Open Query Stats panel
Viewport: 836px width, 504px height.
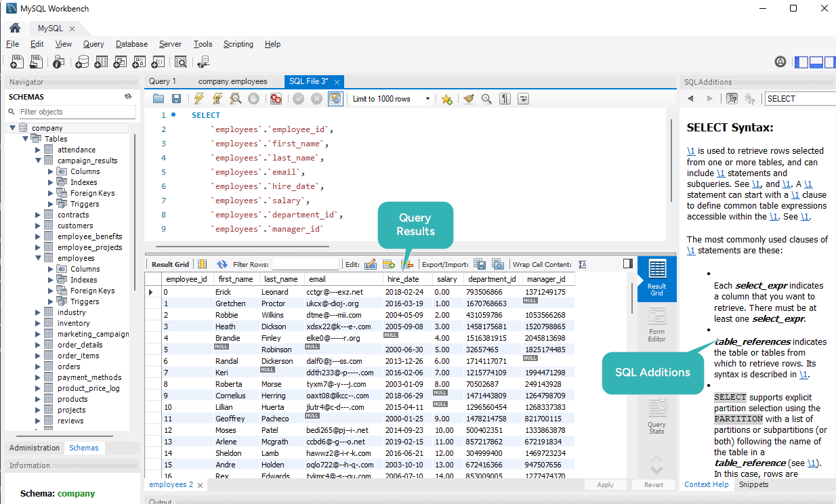point(656,416)
